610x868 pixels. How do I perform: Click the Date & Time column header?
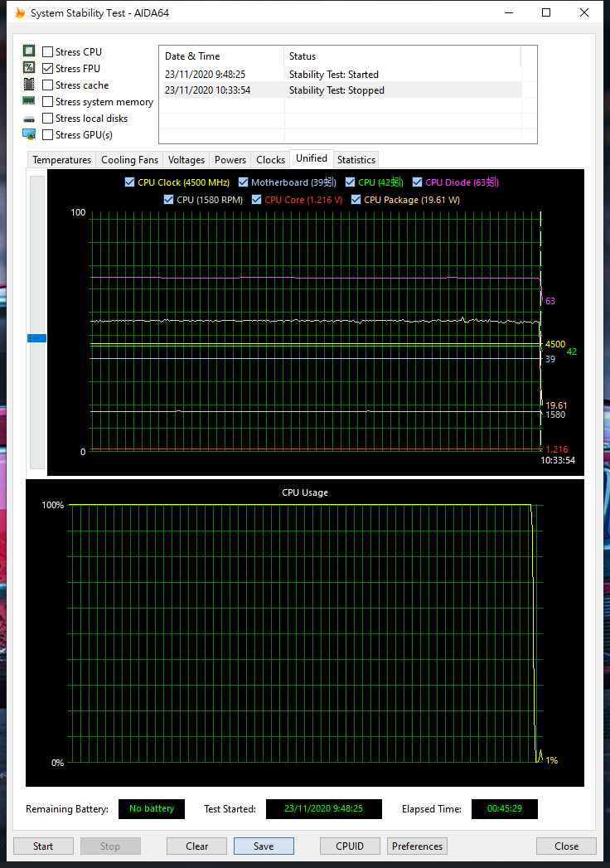[x=221, y=56]
